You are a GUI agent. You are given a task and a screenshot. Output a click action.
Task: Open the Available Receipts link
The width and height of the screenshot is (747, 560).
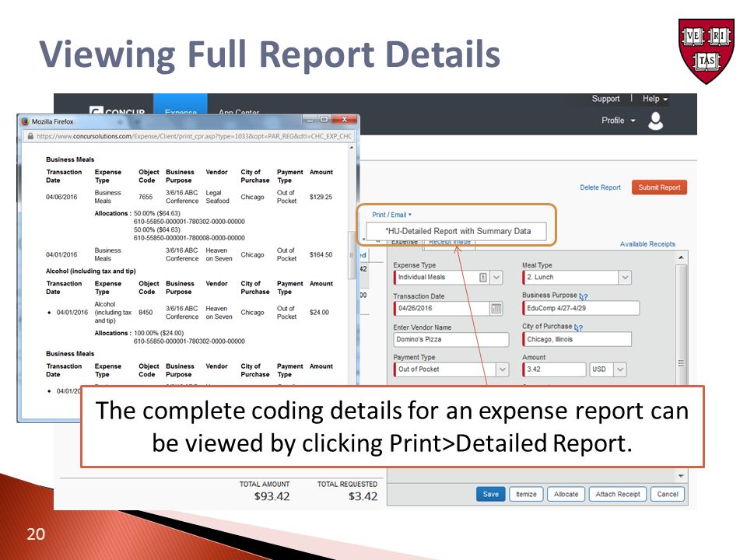point(647,243)
